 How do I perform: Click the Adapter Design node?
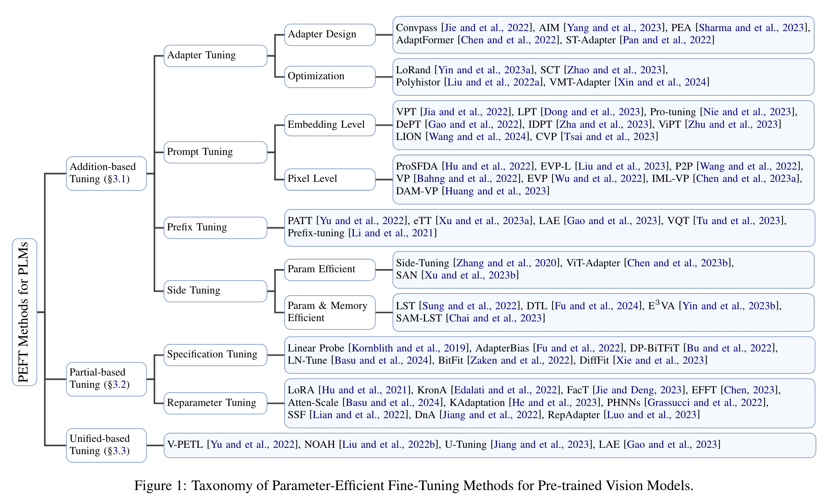point(329,35)
